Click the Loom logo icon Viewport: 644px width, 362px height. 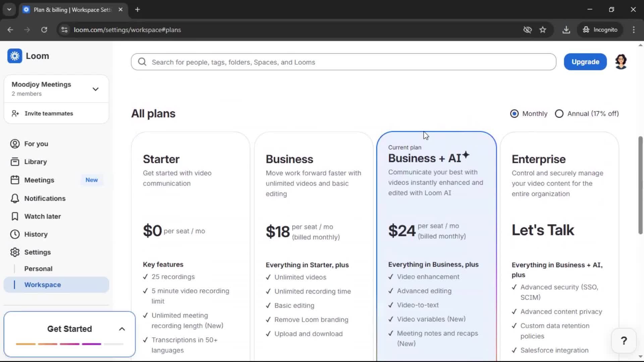click(x=15, y=56)
